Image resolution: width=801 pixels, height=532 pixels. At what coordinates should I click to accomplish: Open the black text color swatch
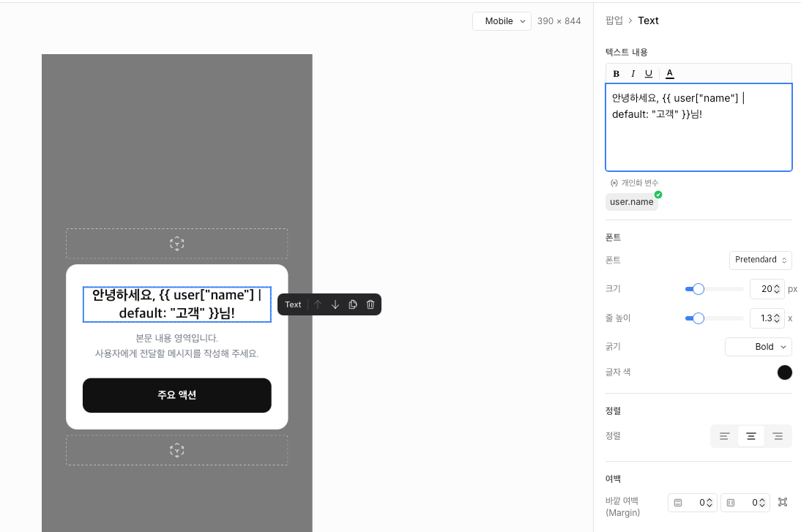tap(785, 372)
